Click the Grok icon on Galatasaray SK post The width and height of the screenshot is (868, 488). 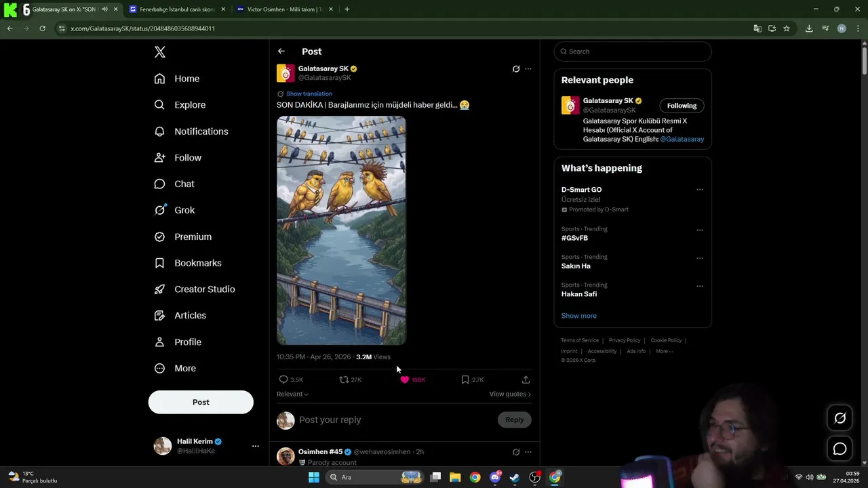516,69
